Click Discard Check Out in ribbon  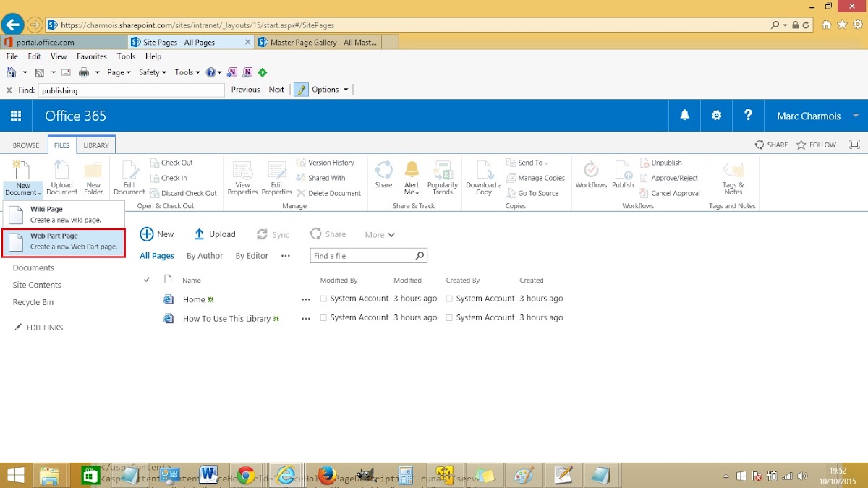tap(184, 193)
